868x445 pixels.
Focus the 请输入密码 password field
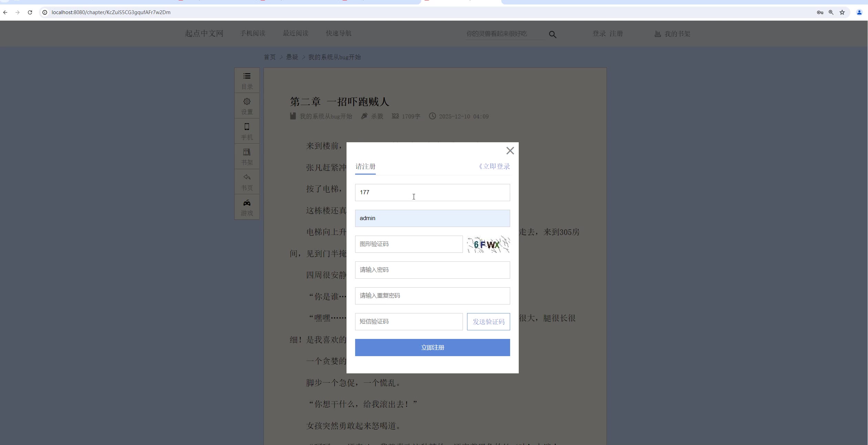pos(432,270)
